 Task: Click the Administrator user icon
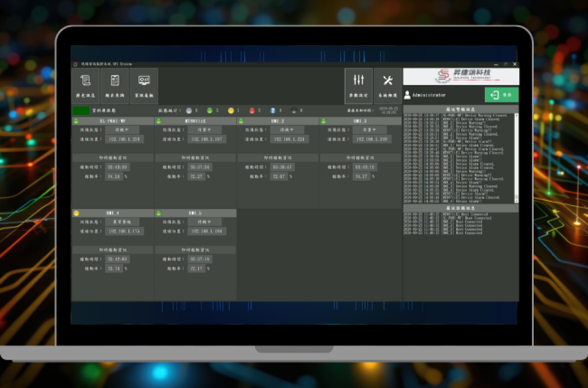coord(408,95)
